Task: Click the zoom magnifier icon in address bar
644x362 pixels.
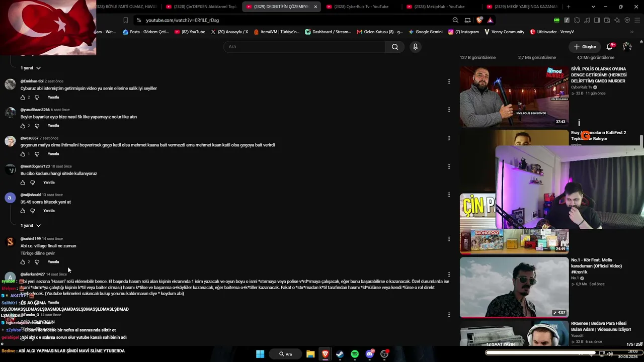Action: point(455,20)
